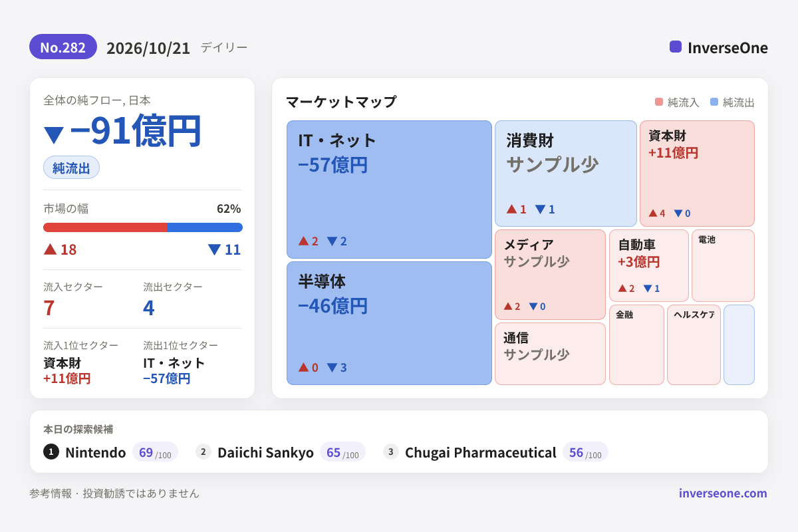Click the Nintendo candidate name

pyautogui.click(x=96, y=452)
